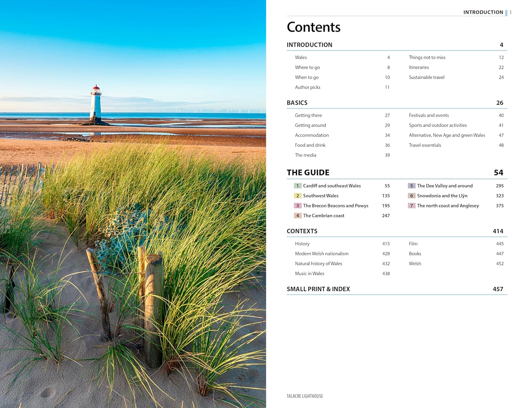Click the SMALL PRINT & INDEX heading
The height and width of the screenshot is (408, 532).
click(x=318, y=289)
